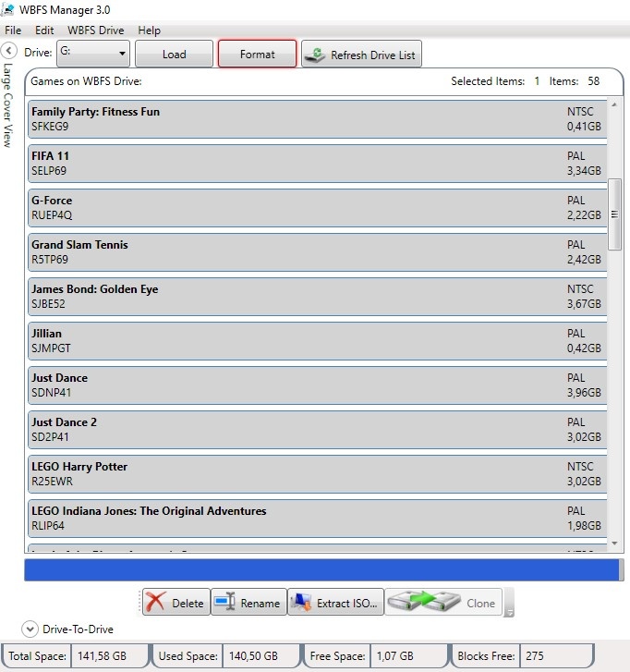Click Total Space value 141,58 GB
This screenshot has height=672, width=630.
coord(102,655)
